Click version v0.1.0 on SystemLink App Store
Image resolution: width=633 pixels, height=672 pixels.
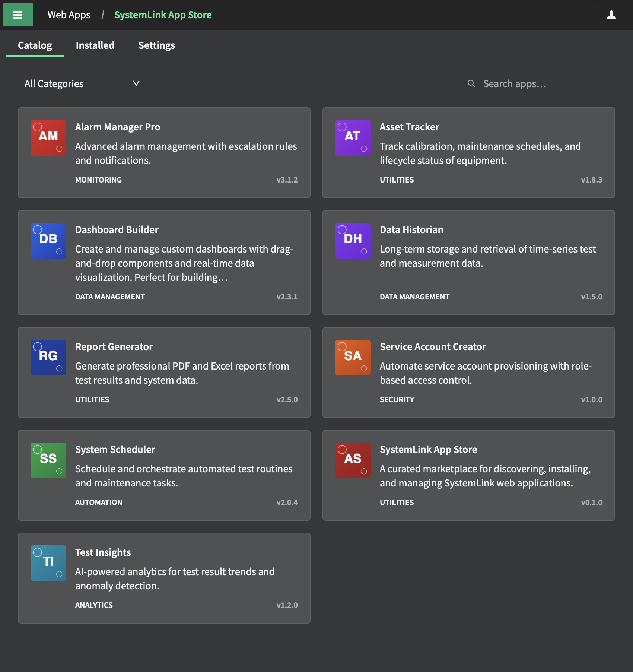tap(592, 503)
